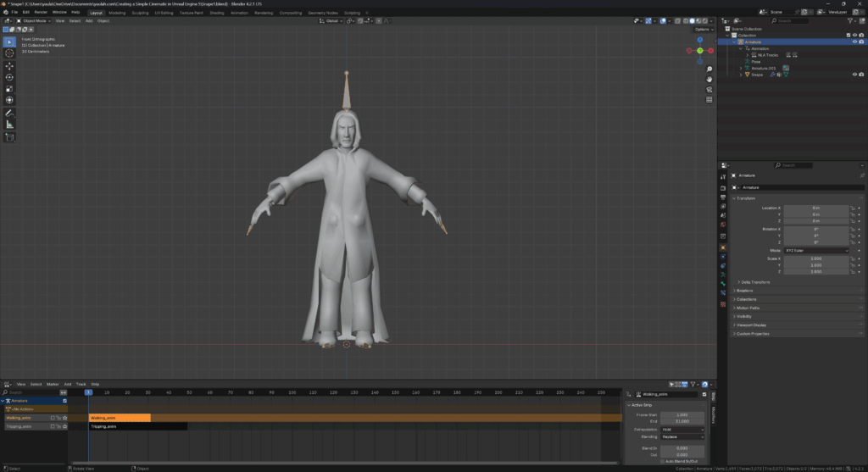Click the viewport zoom magnifier icon

[709, 69]
